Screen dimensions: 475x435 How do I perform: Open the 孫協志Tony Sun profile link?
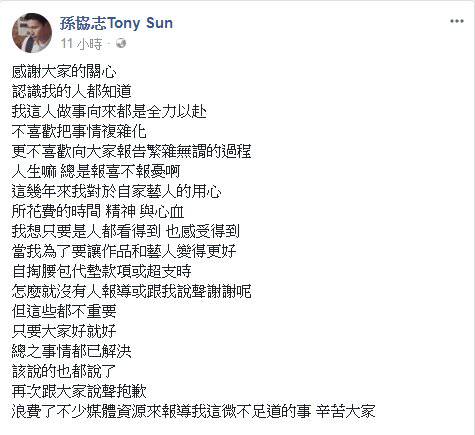pos(116,24)
